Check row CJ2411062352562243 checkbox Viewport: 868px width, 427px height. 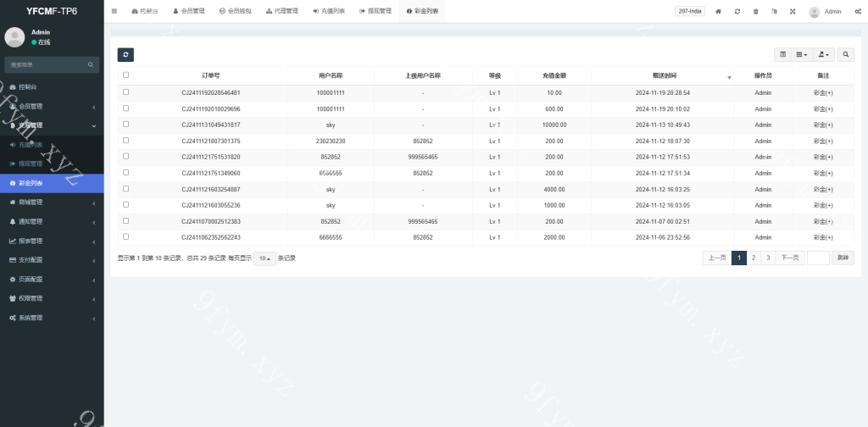(125, 236)
